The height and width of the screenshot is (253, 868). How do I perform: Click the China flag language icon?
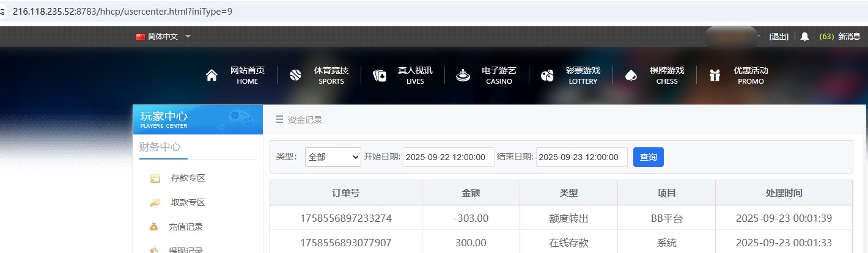coord(141,37)
